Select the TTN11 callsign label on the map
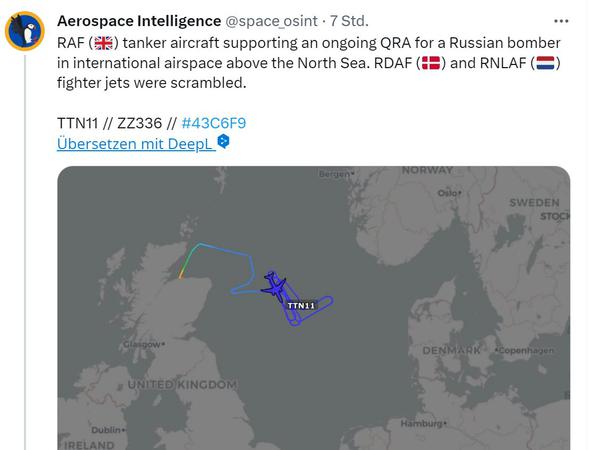 [301, 306]
